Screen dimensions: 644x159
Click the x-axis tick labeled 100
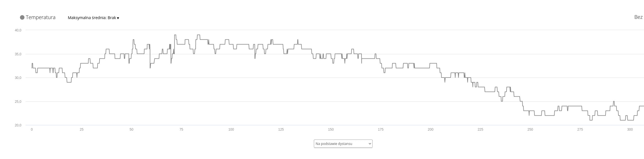[x=231, y=130]
